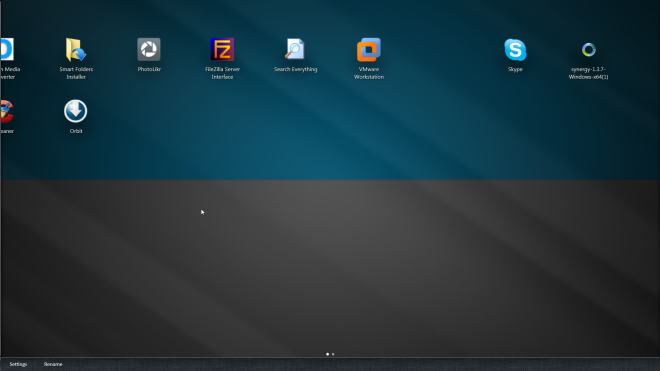Click the 'Smart Folders Installer' text label
660x371 pixels.
tap(76, 73)
